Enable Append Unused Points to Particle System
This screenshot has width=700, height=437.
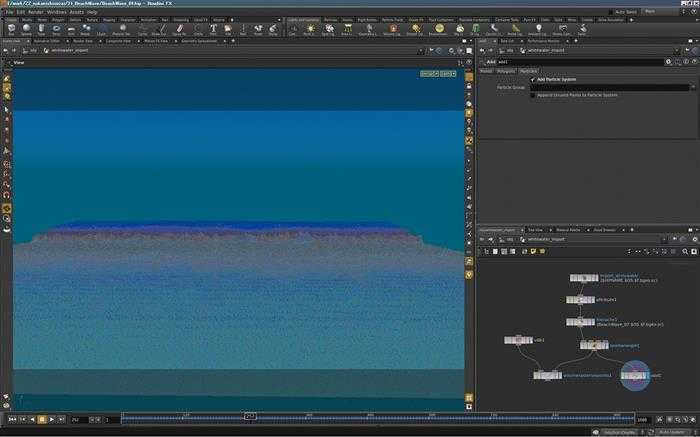[x=533, y=95]
